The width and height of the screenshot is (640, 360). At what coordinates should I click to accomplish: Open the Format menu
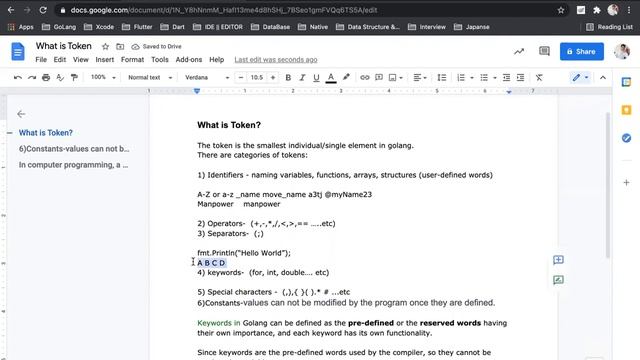pyautogui.click(x=132, y=60)
